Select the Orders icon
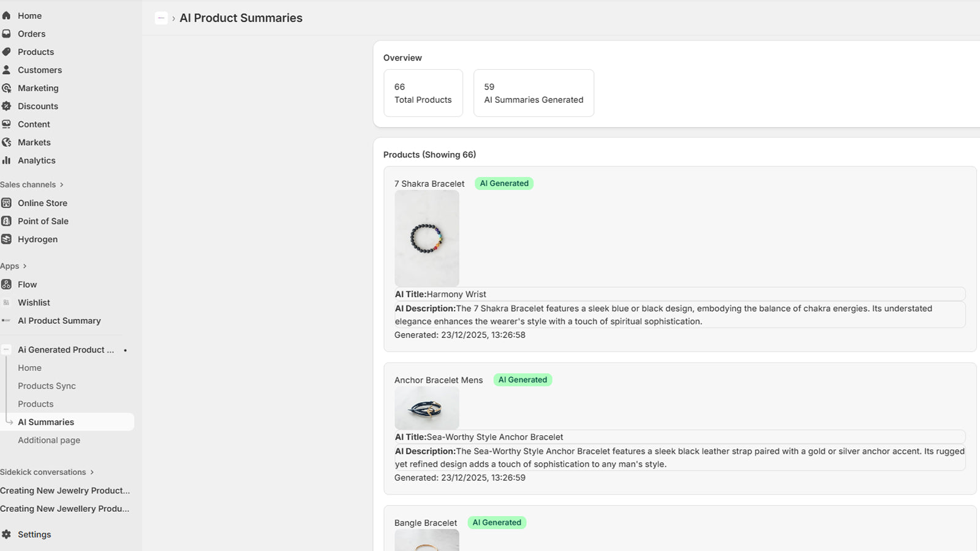The height and width of the screenshot is (551, 980). click(6, 34)
